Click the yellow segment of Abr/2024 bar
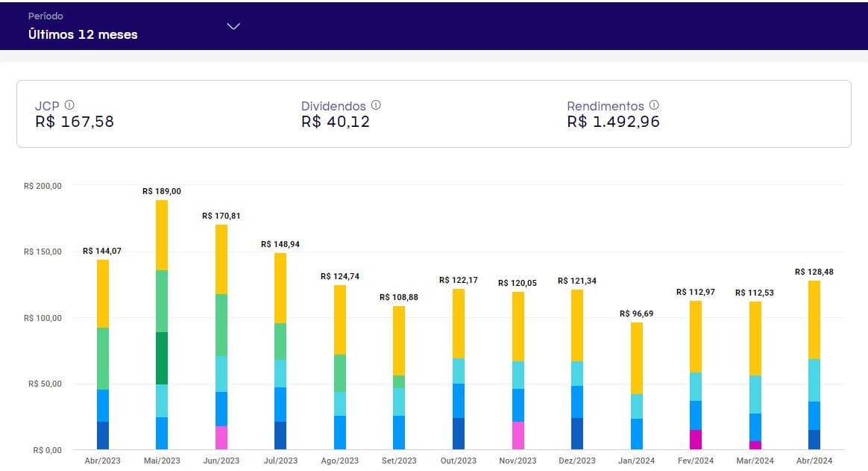868x471 pixels. click(x=814, y=319)
